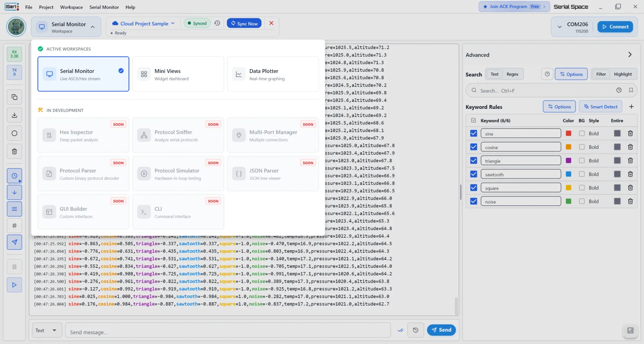Uncheck the sine keyword checkbox
The width and height of the screenshot is (644, 344).
click(474, 134)
